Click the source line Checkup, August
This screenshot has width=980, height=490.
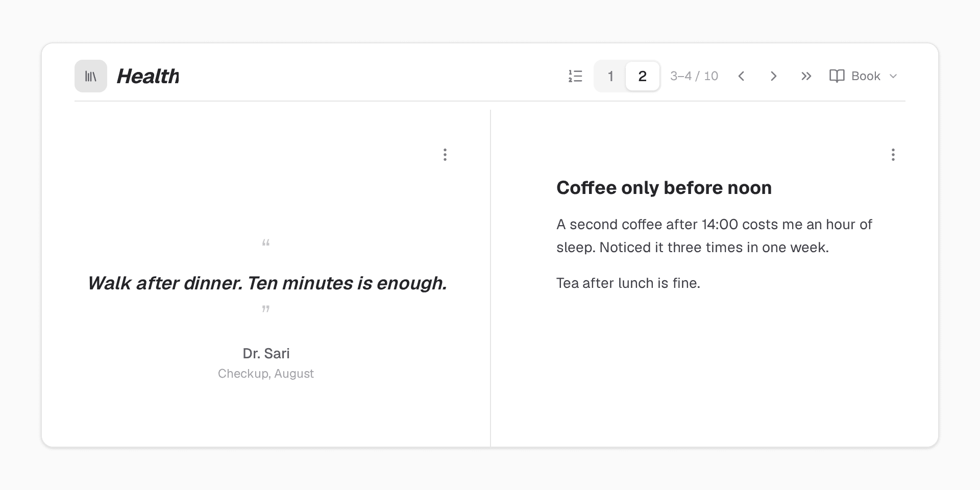point(266,374)
